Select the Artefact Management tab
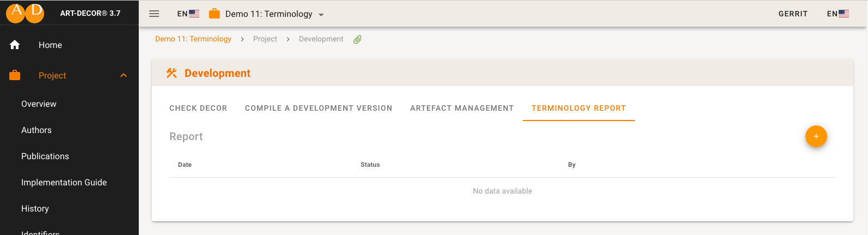This screenshot has height=235, width=868. 462,108
